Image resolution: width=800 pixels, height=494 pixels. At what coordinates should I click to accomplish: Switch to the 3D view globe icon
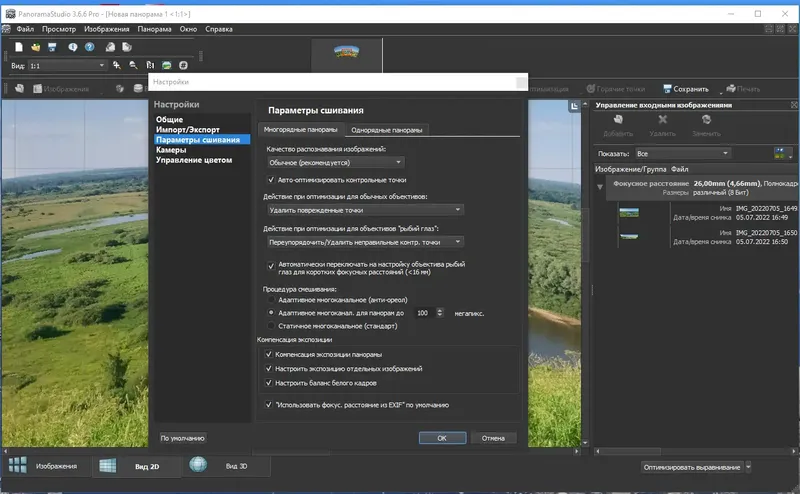pyautogui.click(x=198, y=465)
